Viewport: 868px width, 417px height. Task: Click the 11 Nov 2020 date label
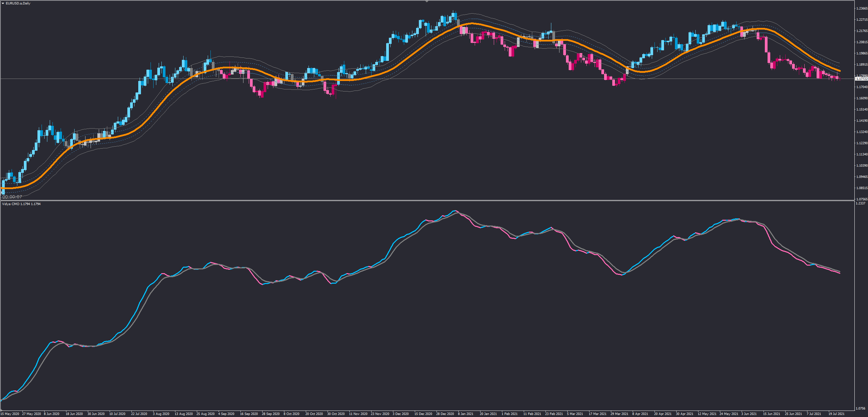tap(358, 414)
